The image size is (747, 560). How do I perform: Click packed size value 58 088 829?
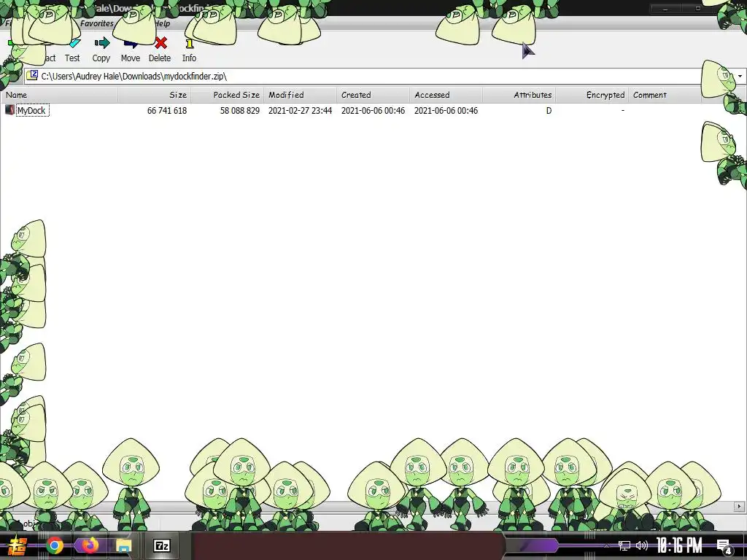239,111
